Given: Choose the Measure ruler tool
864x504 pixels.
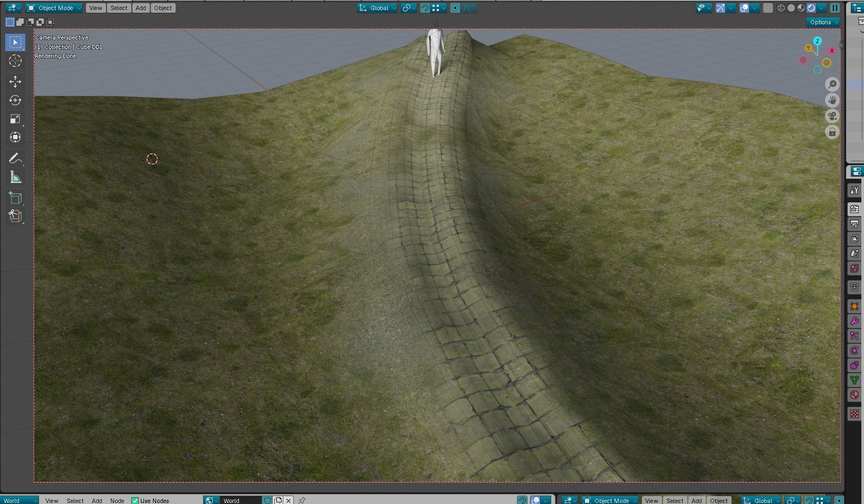Looking at the screenshot, I should coord(15,177).
